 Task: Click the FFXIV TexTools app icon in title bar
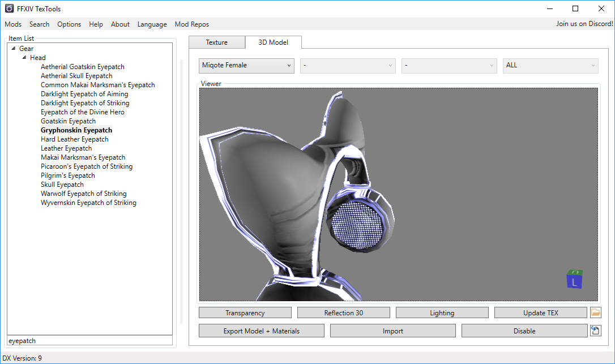point(10,8)
